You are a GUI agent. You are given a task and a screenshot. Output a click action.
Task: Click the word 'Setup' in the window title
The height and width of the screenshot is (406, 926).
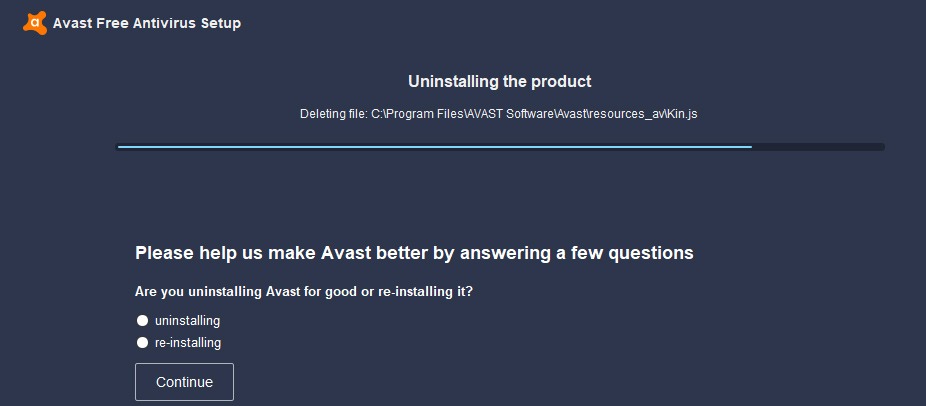[220, 24]
